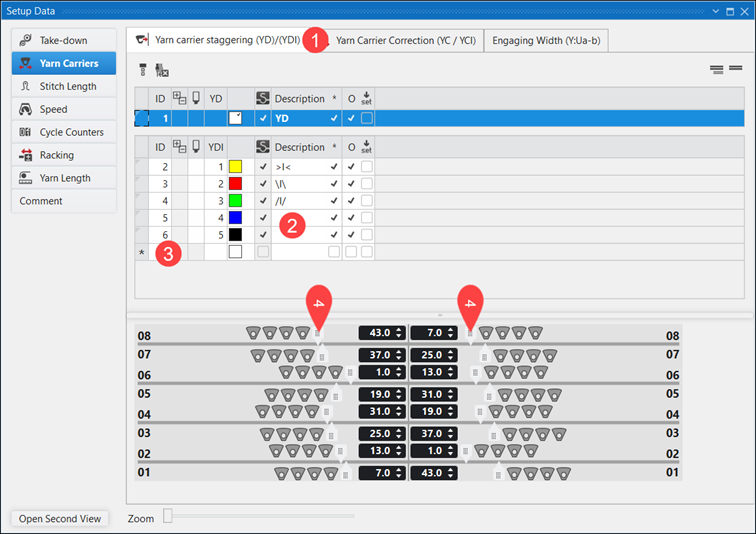Toggle the set checkbox for row ID 4
The height and width of the screenshot is (534, 756).
click(367, 202)
